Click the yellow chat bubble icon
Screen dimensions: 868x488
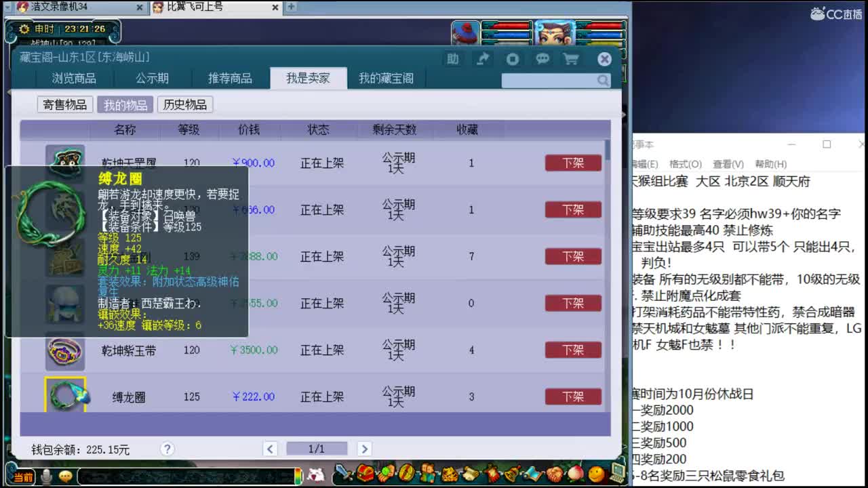click(x=65, y=476)
